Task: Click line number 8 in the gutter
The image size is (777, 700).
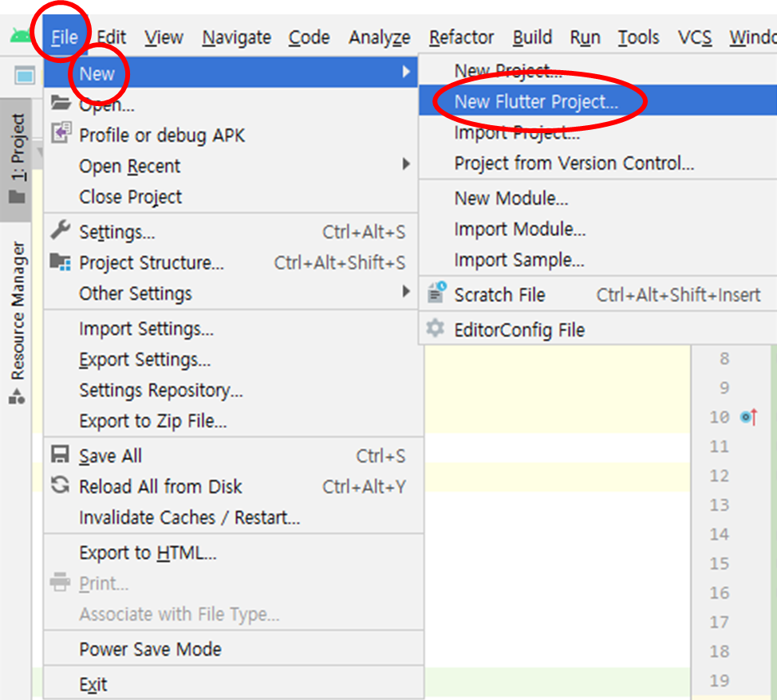Action: pyautogui.click(x=724, y=358)
